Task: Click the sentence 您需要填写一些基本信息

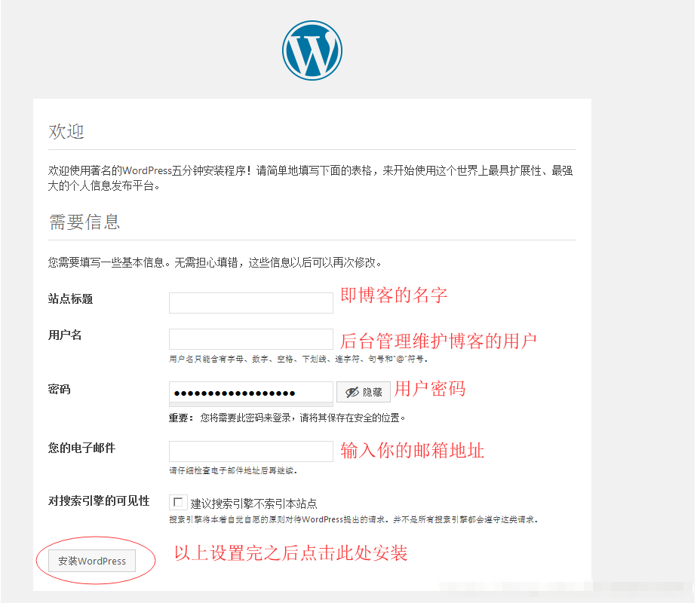Action: (215, 262)
